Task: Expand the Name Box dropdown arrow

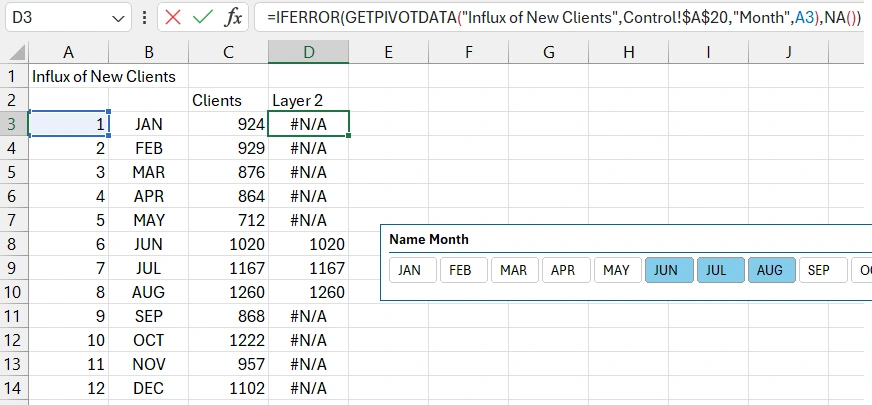Action: coord(118,18)
